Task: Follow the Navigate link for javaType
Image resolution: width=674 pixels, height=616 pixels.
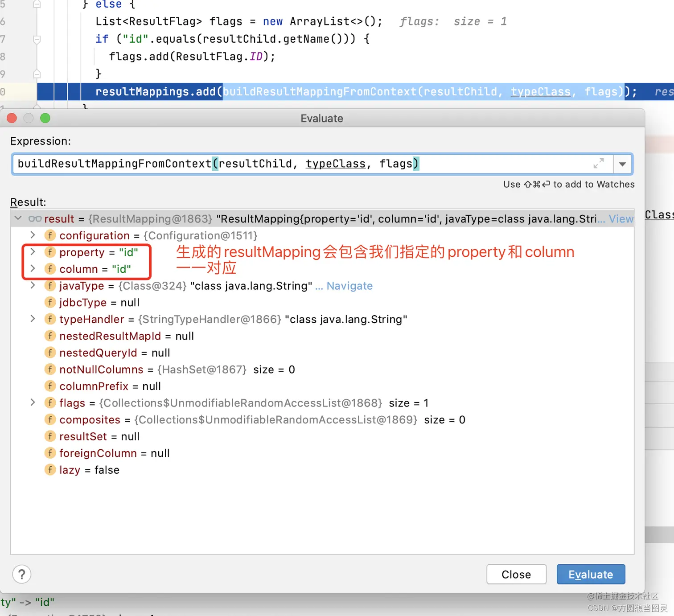Action: click(349, 286)
